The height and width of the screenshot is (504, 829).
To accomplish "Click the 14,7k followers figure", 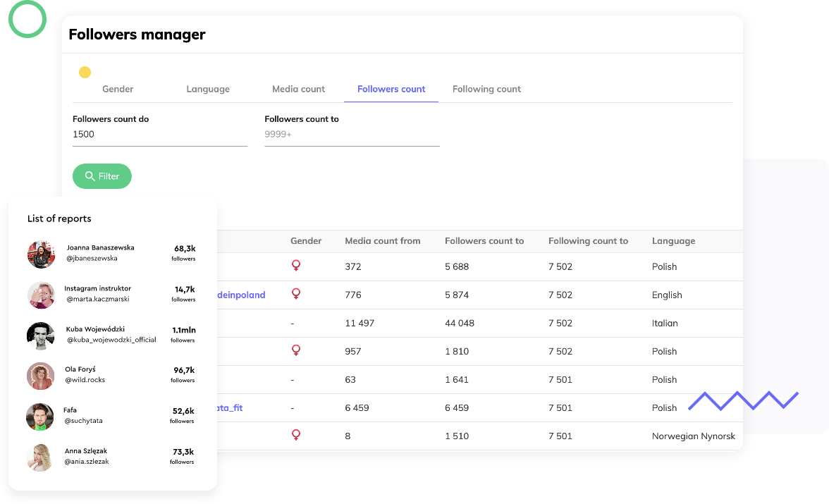I will tap(185, 289).
